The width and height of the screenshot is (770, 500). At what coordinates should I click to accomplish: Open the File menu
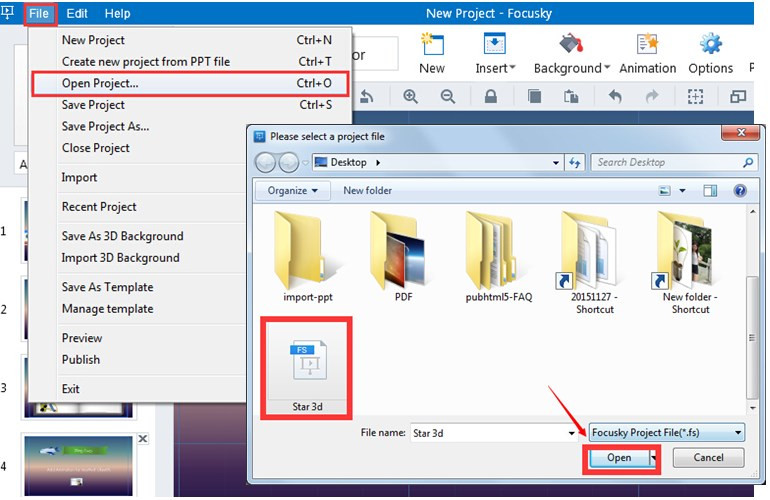click(39, 13)
